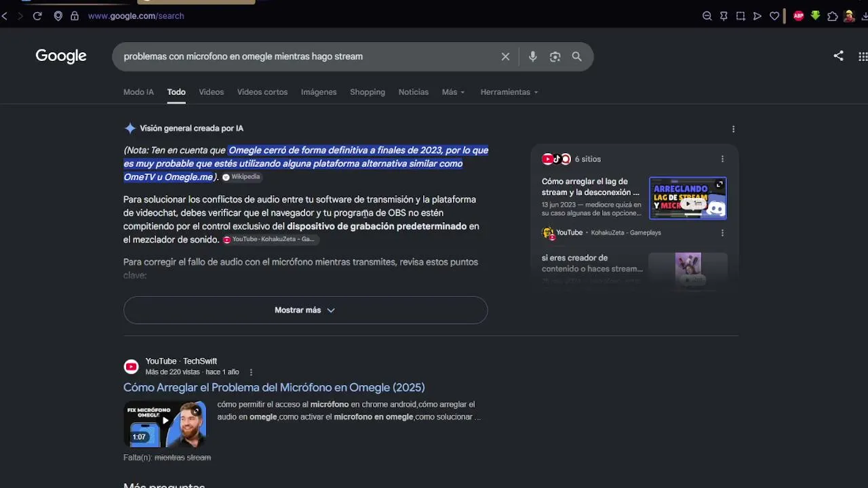Open the Herramientas dropdown
This screenshot has height=488, width=868.
click(509, 92)
